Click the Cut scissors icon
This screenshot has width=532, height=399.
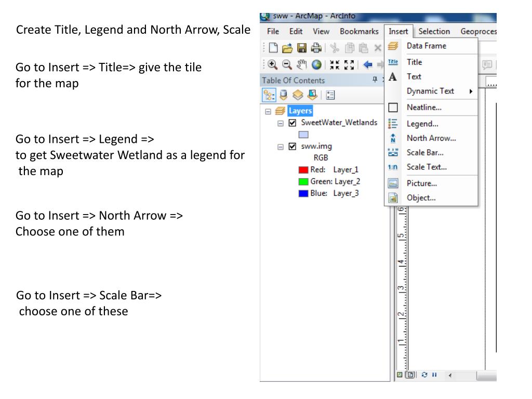coord(335,48)
